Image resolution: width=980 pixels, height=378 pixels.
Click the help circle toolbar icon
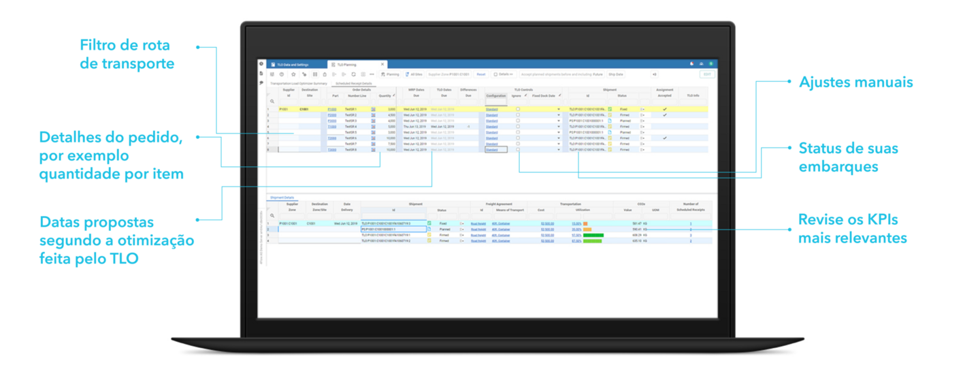pyautogui.click(x=282, y=74)
